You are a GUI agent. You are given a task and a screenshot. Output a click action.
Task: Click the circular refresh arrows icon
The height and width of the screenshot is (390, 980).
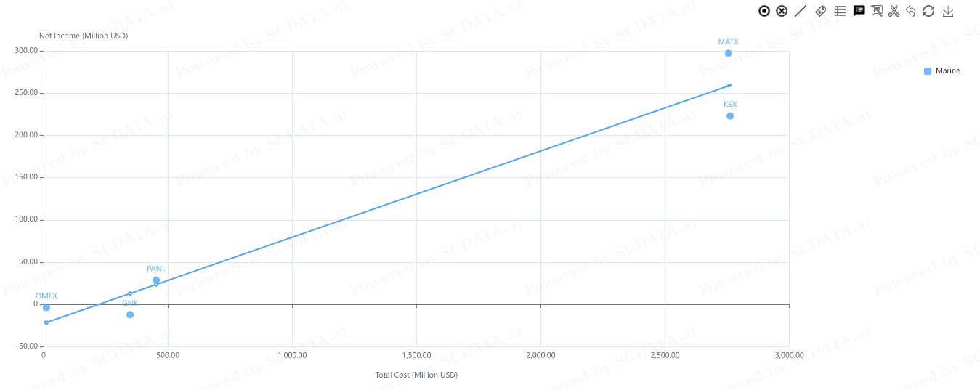click(928, 11)
